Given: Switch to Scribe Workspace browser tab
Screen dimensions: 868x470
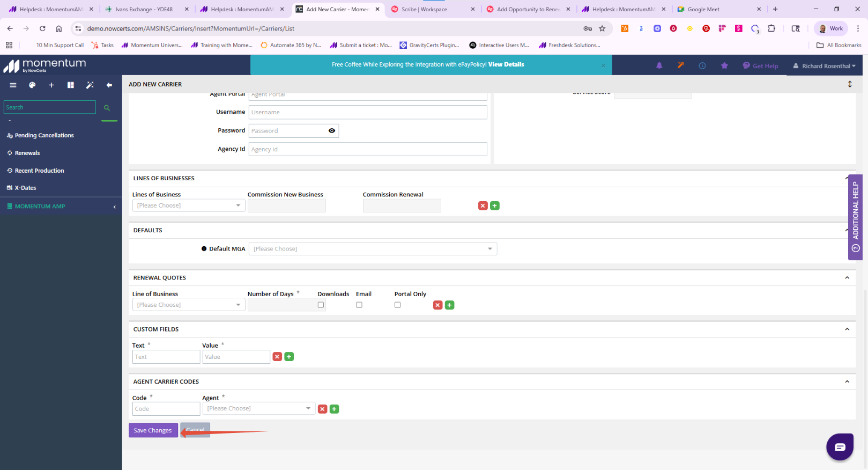Looking at the screenshot, I should pyautogui.click(x=432, y=9).
